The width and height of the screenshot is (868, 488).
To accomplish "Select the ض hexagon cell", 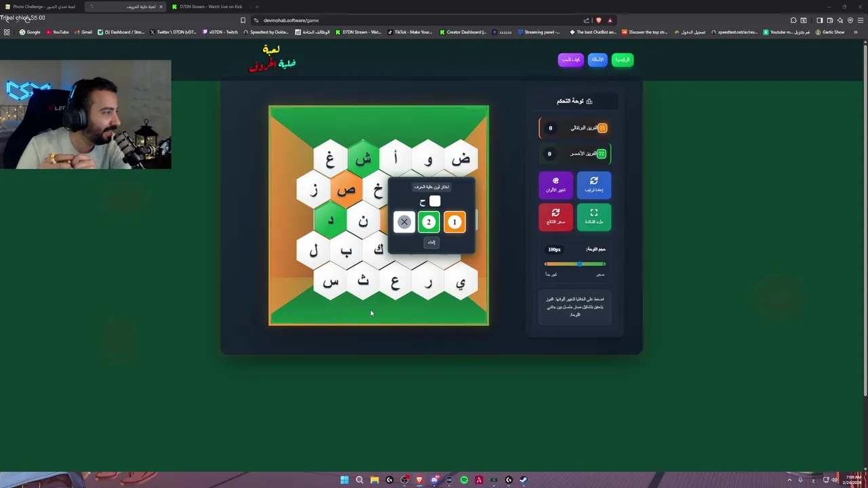I will click(x=460, y=159).
